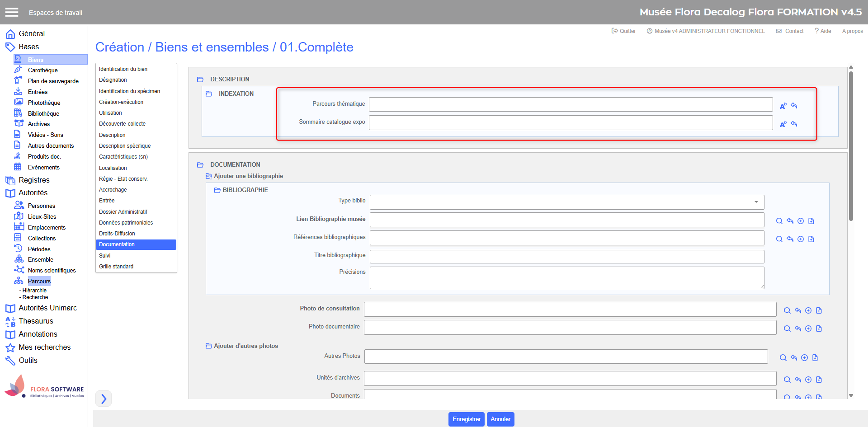This screenshot has width=868, height=427.
Task: Select Localisation in the section list
Action: [x=113, y=168]
